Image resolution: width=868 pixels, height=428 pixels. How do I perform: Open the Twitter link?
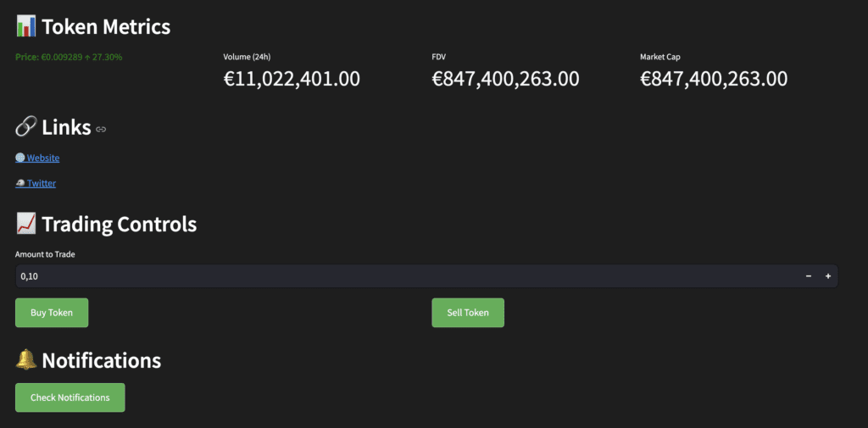[x=42, y=183]
